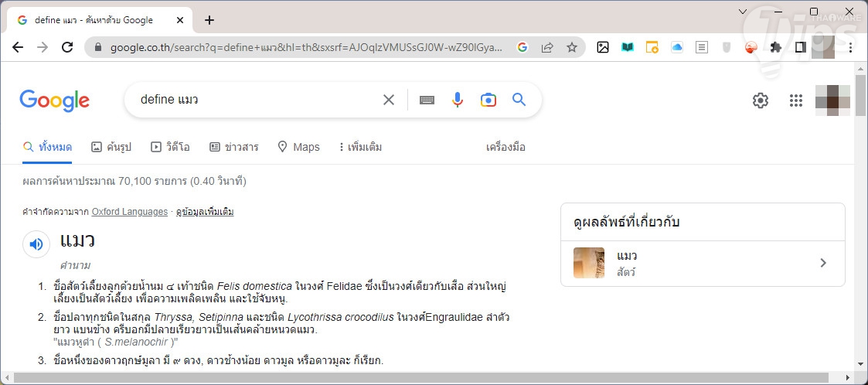This screenshot has width=868, height=385.
Task: Click the ดูข้อมูลเพิ่มเติม link
Action: [205, 212]
